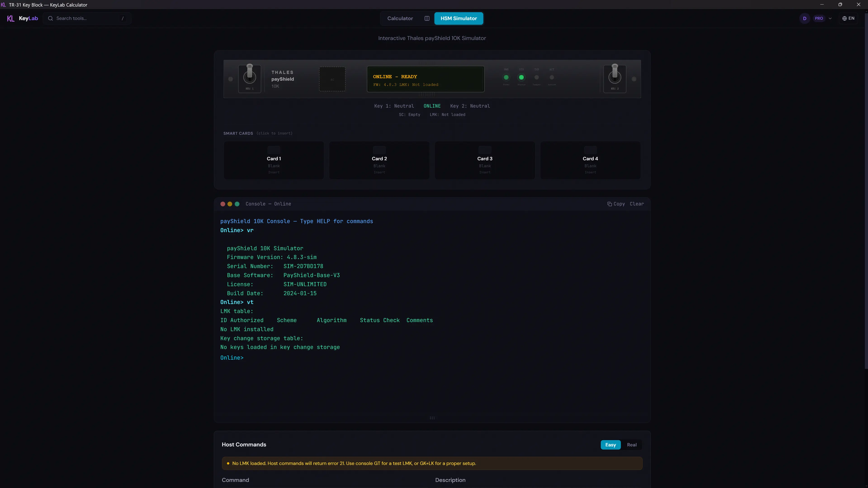The height and width of the screenshot is (488, 868).
Task: Click the 'Online> vt' console command line
Action: pyautogui.click(x=237, y=302)
